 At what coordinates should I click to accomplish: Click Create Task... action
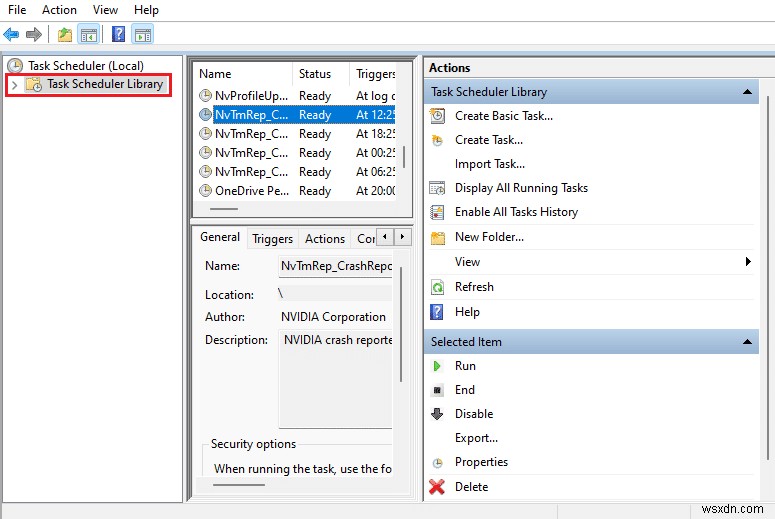pyautogui.click(x=489, y=140)
